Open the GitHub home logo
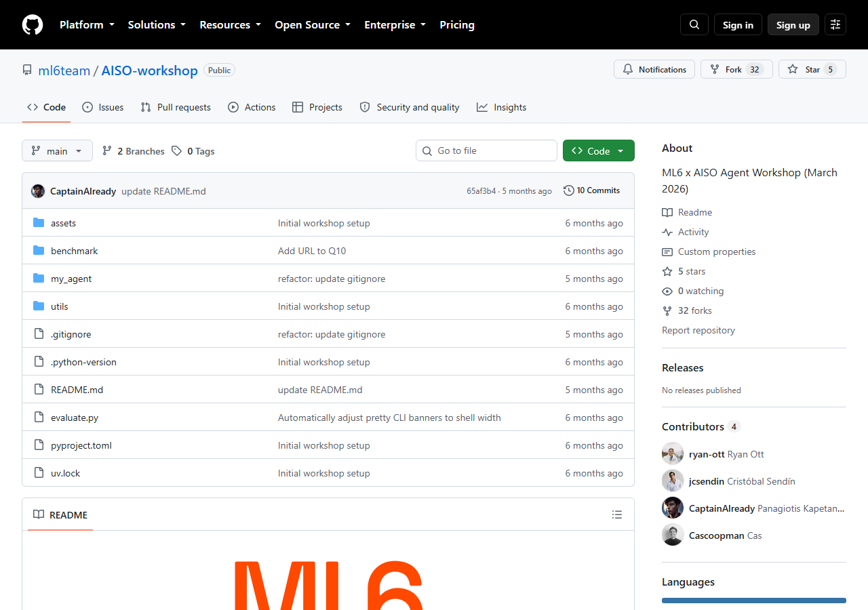 (x=33, y=25)
